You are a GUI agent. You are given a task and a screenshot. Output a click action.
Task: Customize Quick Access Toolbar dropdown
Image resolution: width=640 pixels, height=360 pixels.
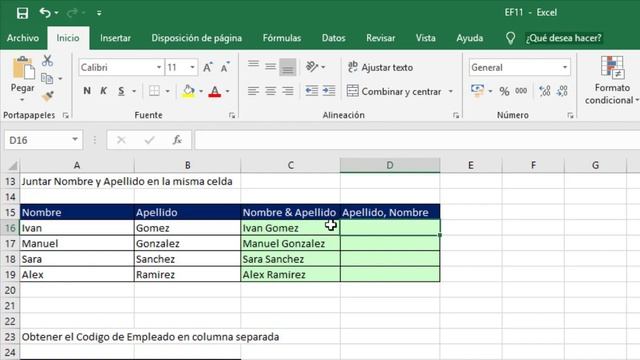point(99,13)
